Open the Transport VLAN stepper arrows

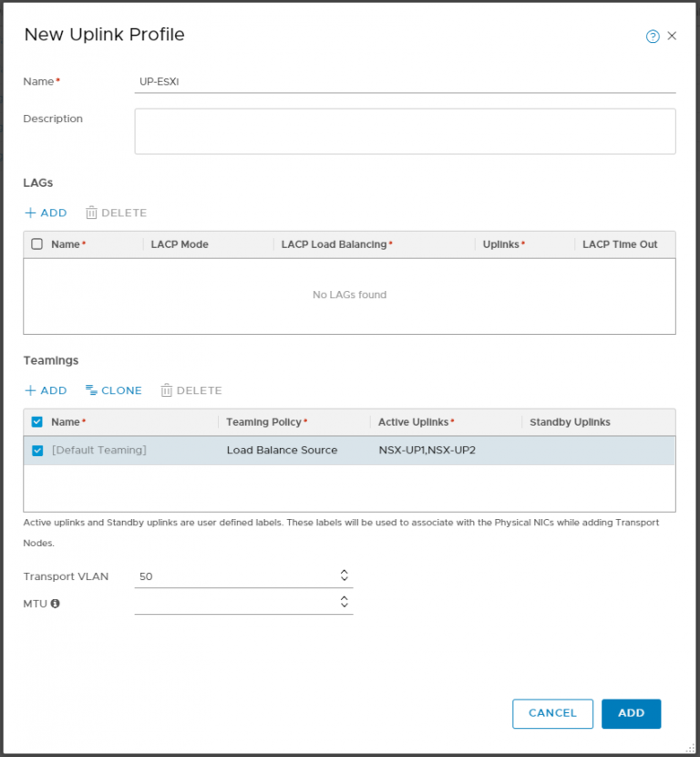344,576
